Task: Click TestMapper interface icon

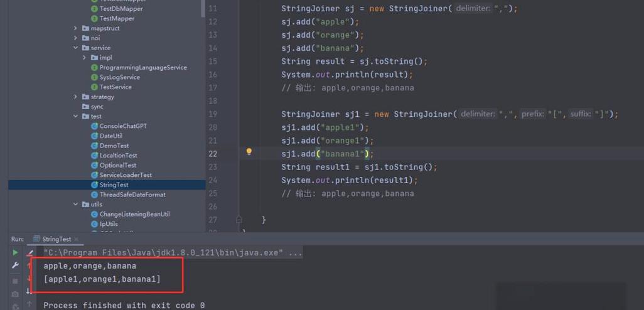Action: 94,18
